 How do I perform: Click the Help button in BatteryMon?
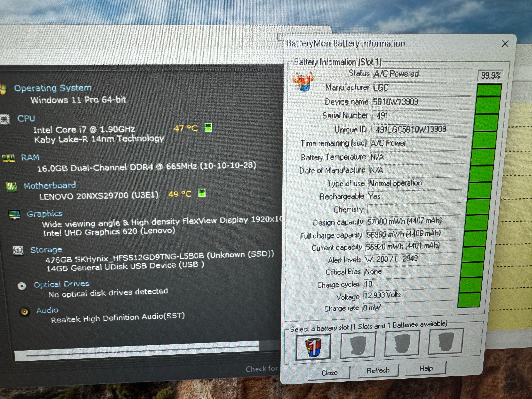click(x=426, y=369)
